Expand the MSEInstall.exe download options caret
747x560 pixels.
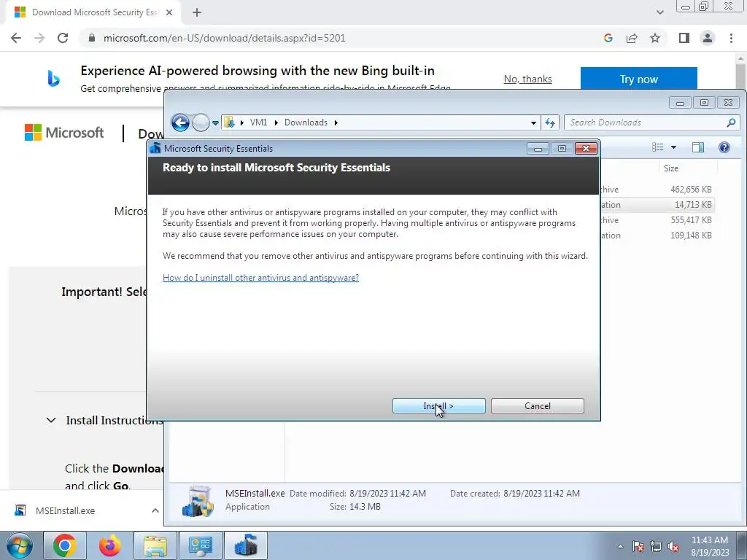click(155, 510)
